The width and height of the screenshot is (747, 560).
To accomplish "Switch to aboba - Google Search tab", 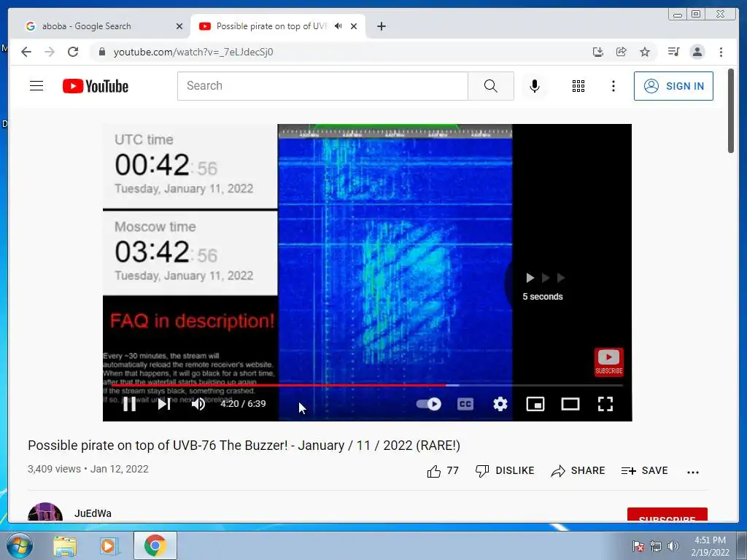I will [x=104, y=26].
